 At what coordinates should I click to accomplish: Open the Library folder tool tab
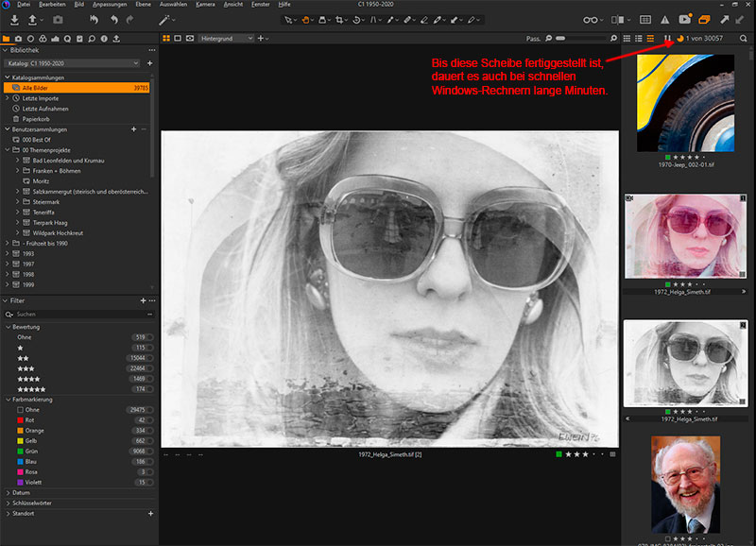pyautogui.click(x=7, y=39)
